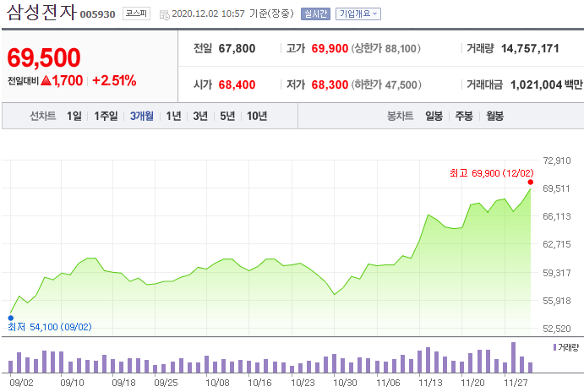Click the 전일 value 67,800

click(x=237, y=48)
